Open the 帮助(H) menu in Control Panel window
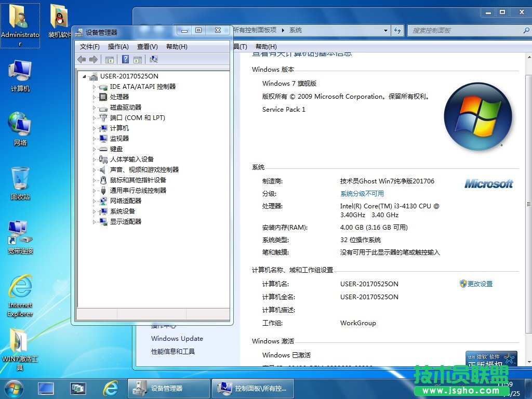The width and height of the screenshot is (532, 399). [266, 47]
